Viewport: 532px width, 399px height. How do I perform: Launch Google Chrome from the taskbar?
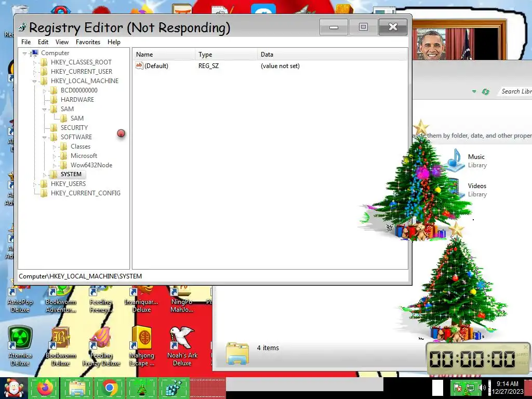pyautogui.click(x=109, y=388)
